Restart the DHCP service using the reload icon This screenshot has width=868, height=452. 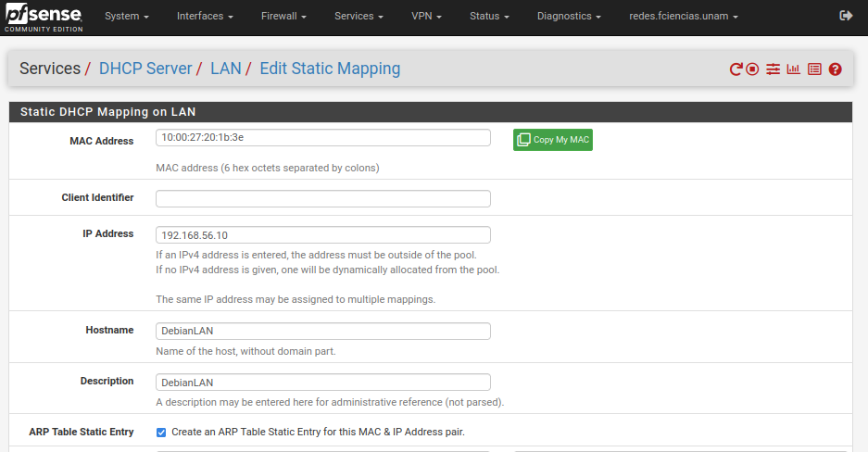point(736,69)
